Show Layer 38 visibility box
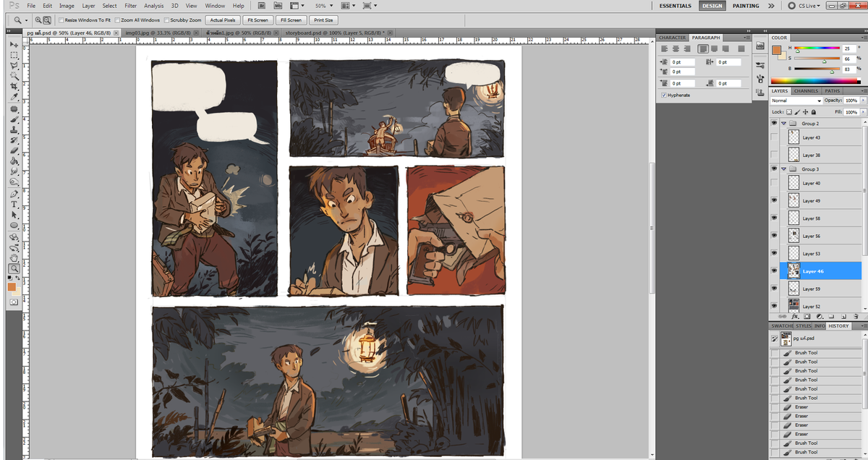Screen dimensions: 868x460 [775, 155]
